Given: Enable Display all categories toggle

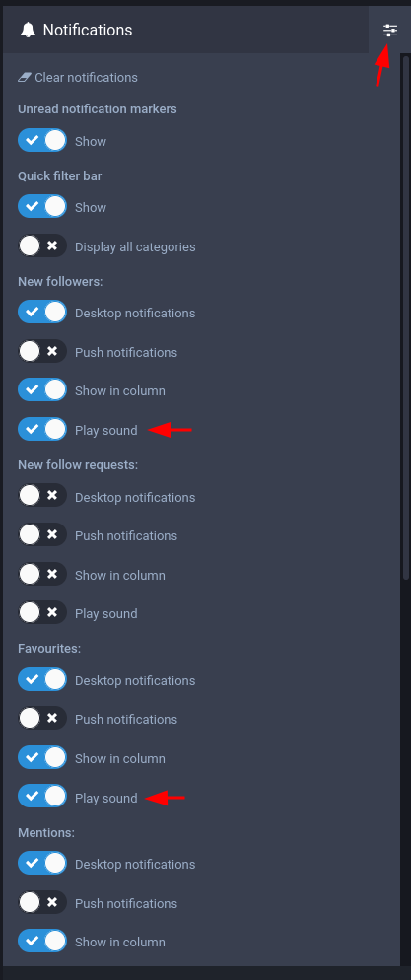Looking at the screenshot, I should click(42, 246).
